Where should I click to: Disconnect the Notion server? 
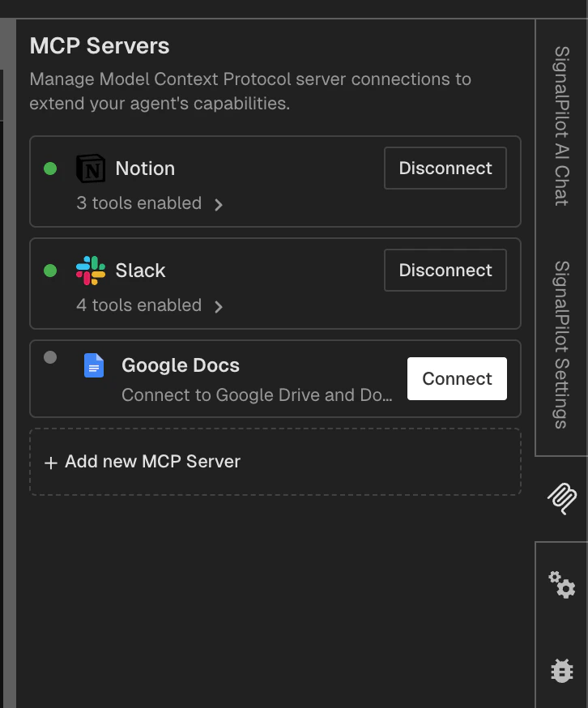445,168
